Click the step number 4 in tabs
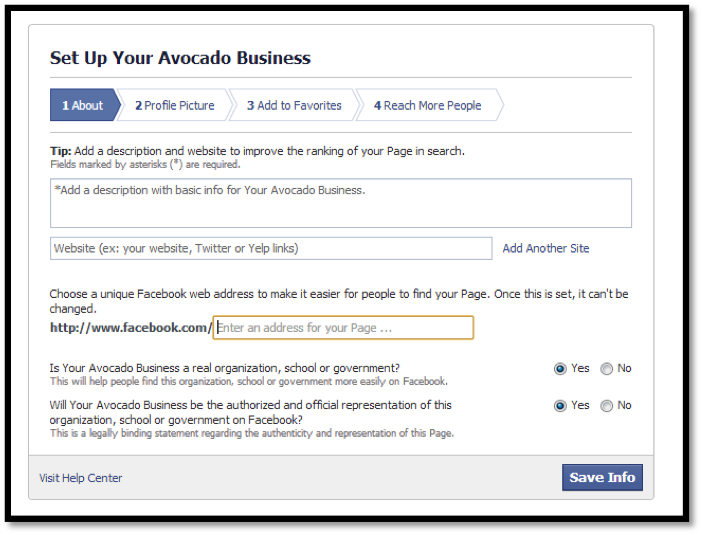The width and height of the screenshot is (702, 535). (377, 106)
